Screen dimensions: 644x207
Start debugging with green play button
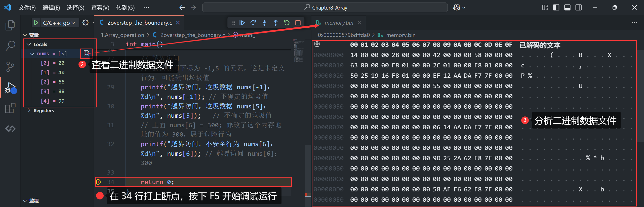pos(36,23)
